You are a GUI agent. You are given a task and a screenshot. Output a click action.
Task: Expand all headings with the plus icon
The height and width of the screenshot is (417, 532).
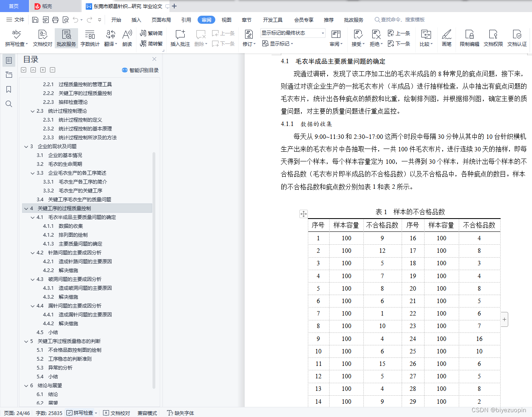pos(43,70)
